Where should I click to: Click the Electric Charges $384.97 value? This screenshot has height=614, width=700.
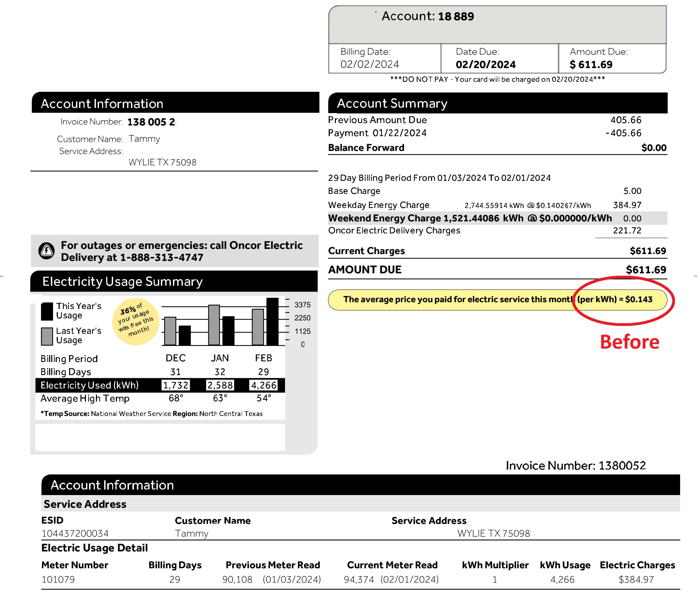(636, 580)
